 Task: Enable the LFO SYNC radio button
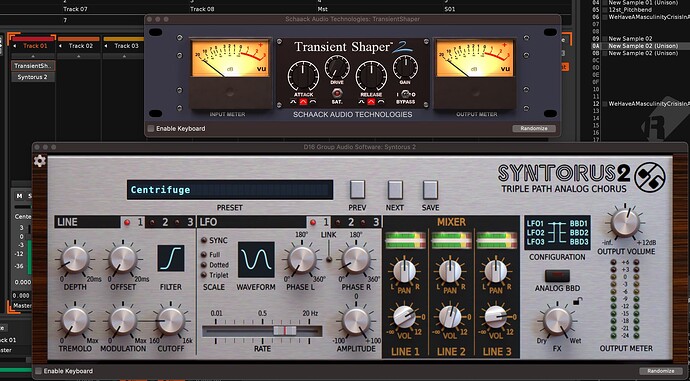pyautogui.click(x=204, y=240)
